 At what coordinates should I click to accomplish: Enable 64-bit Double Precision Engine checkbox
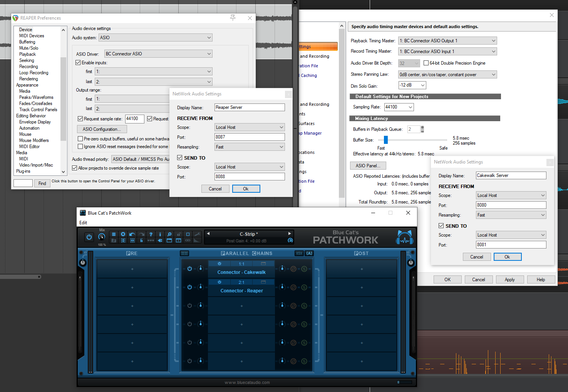point(426,63)
